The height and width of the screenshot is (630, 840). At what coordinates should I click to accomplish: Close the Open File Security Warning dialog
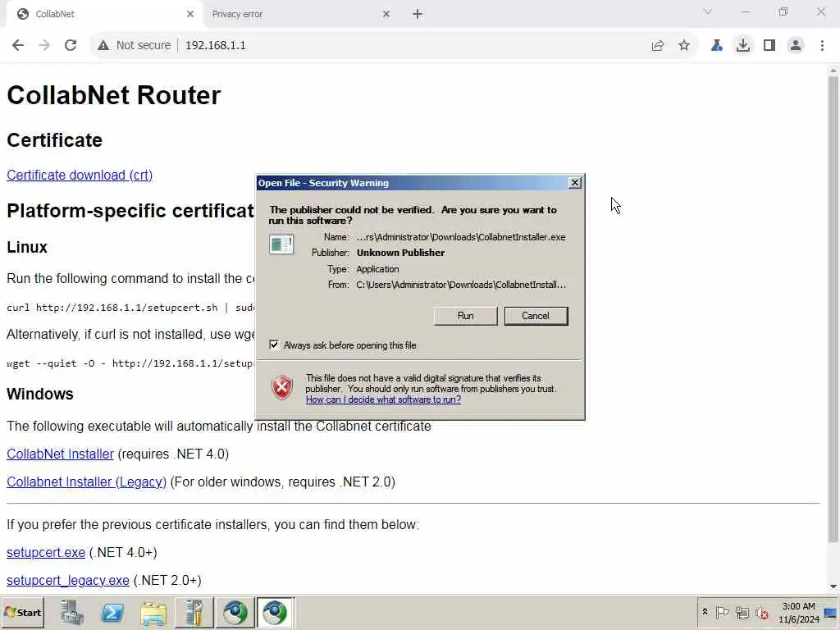[x=575, y=183]
